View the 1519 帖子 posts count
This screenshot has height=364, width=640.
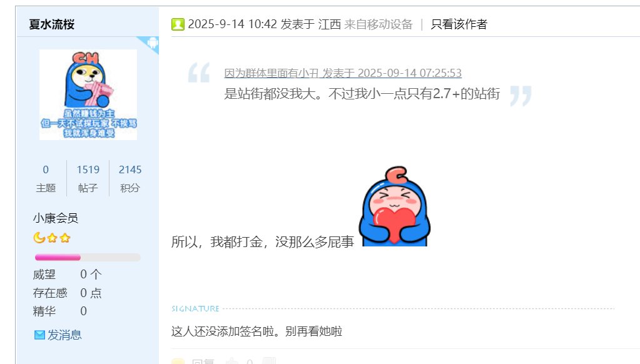[x=88, y=178]
